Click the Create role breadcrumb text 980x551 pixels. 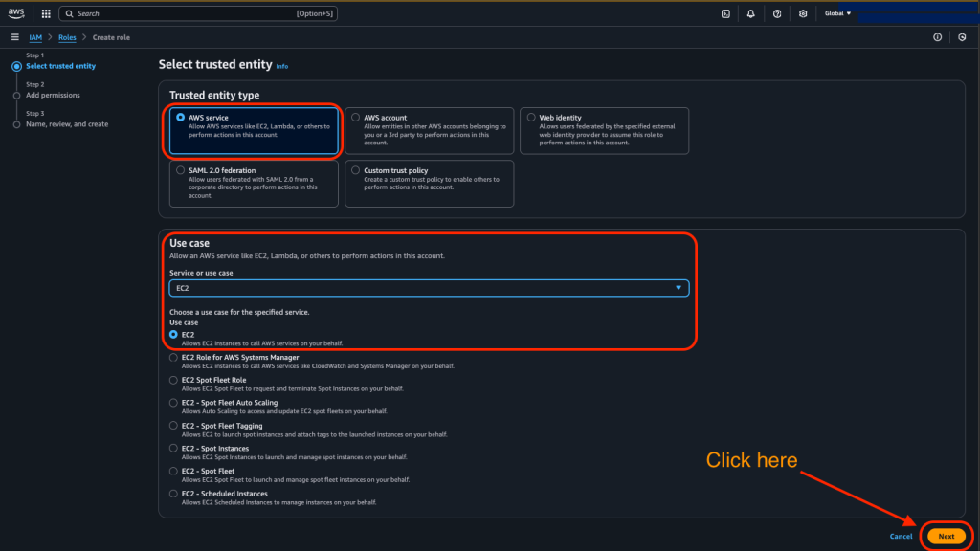click(x=111, y=37)
